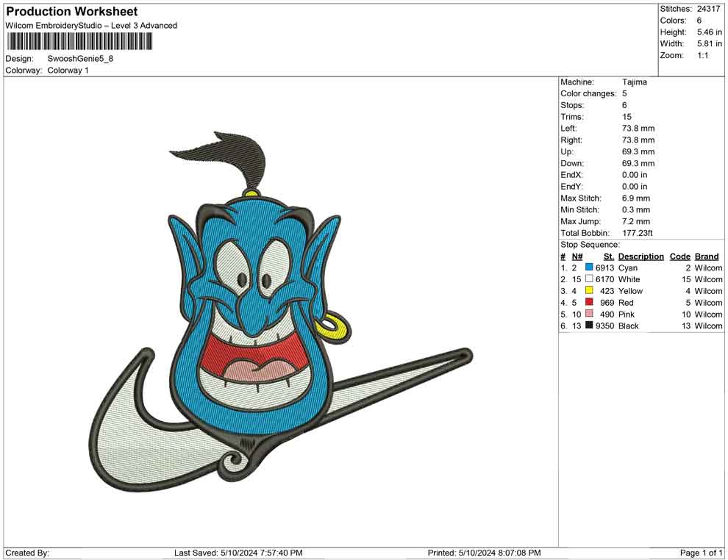728x560 pixels.
Task: Click the 'Production Worksheet' heading
Action: click(x=72, y=12)
